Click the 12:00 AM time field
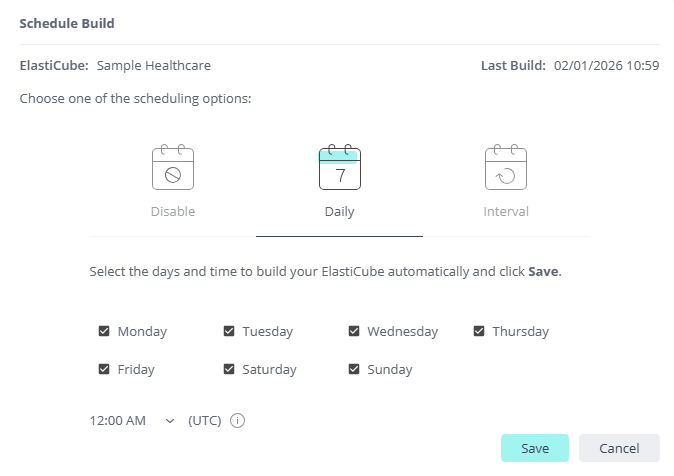 118,421
